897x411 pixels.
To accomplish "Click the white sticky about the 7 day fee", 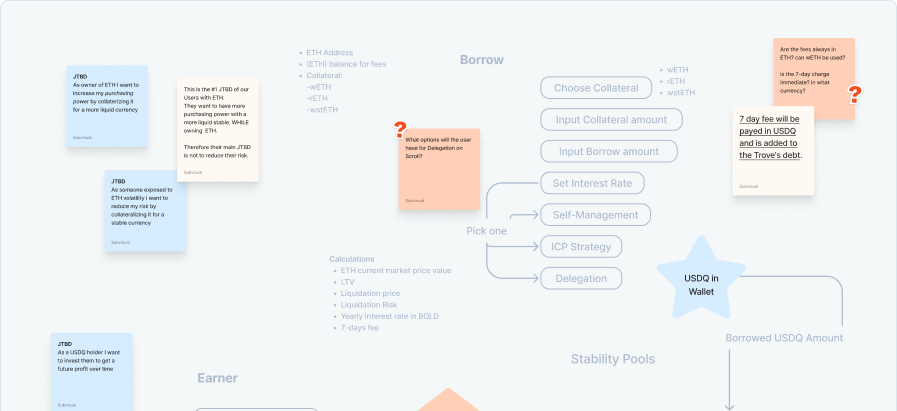I will [775, 150].
